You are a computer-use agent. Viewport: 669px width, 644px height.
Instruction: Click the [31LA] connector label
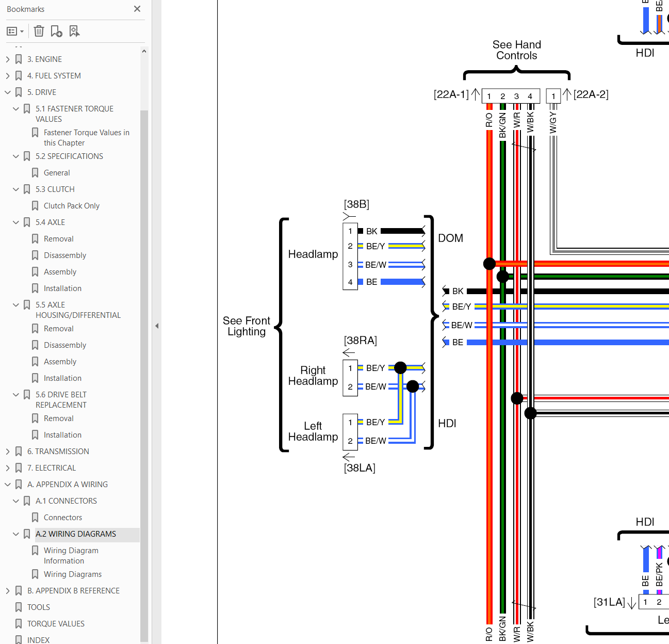[609, 602]
